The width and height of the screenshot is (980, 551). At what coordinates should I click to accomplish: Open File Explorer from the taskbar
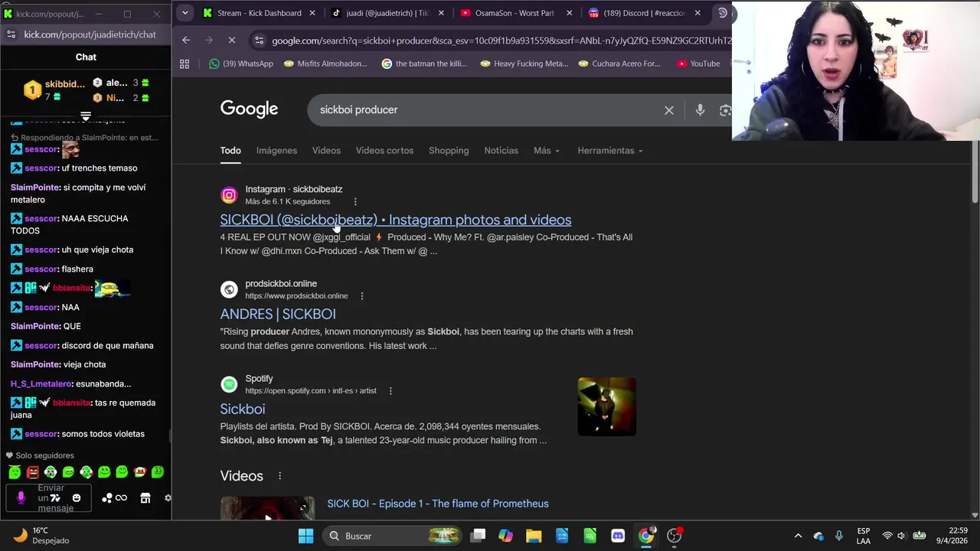(x=534, y=536)
